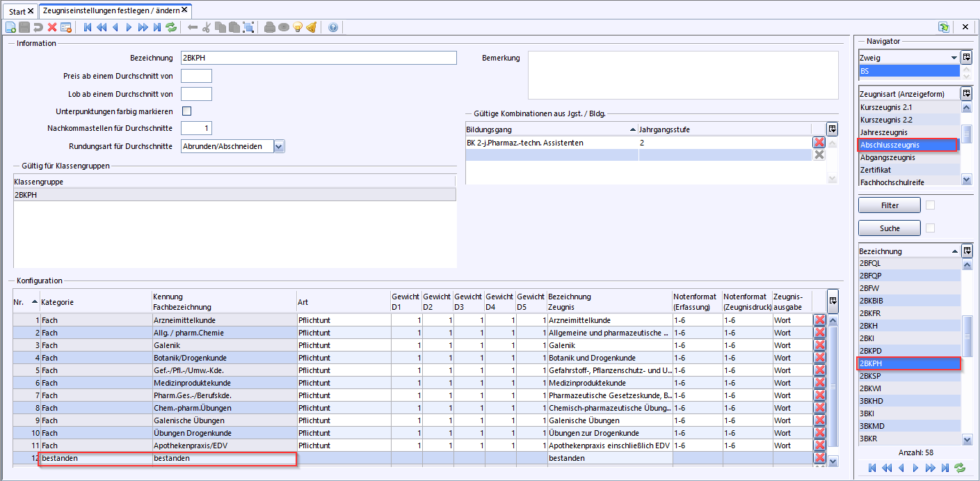Click the green refresh icon in toolbar
The image size is (980, 481).
coord(171,27)
